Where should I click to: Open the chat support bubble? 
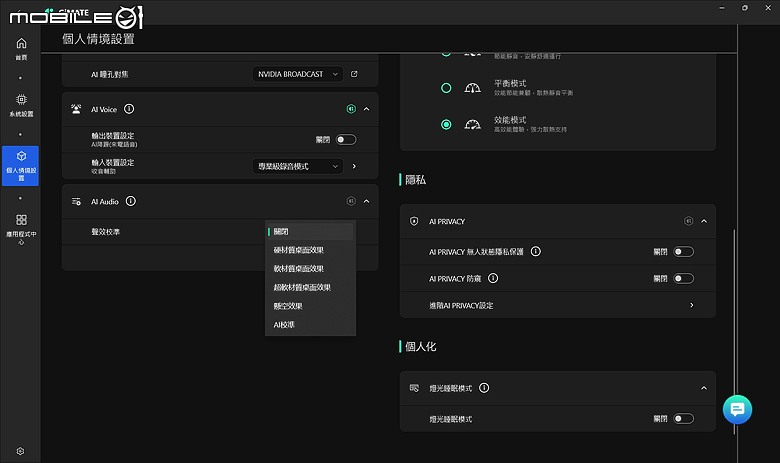pos(737,409)
